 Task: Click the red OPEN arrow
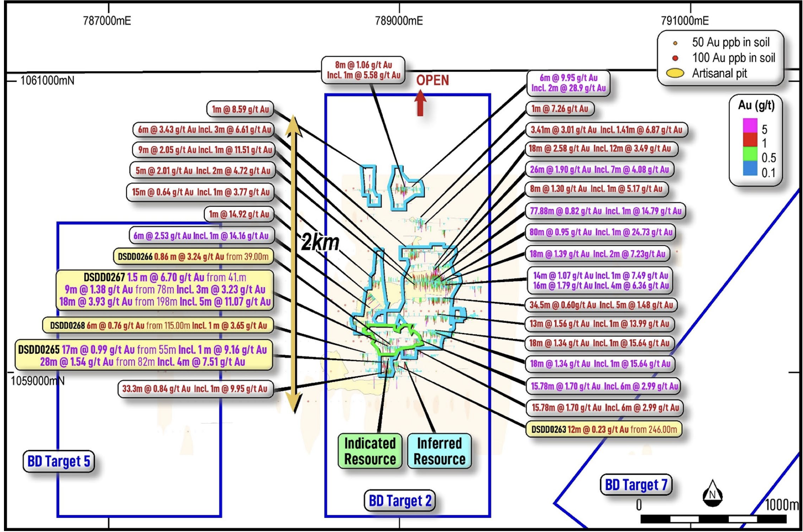pyautogui.click(x=420, y=103)
